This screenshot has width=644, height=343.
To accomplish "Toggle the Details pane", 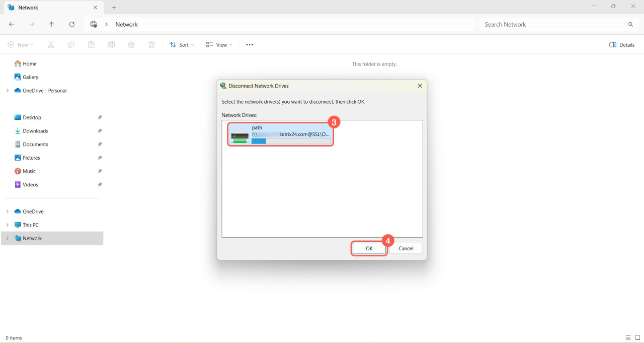I will (x=622, y=45).
